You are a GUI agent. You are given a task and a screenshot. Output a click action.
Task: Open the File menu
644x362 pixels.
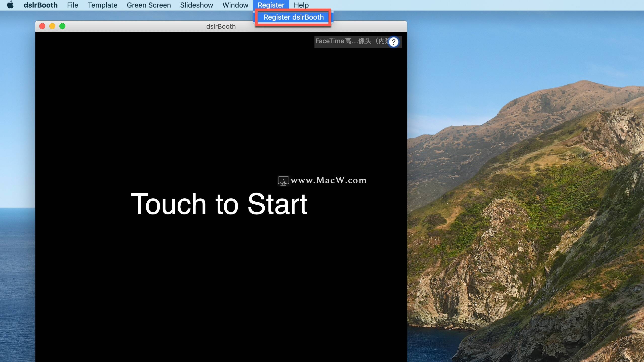[x=72, y=5]
